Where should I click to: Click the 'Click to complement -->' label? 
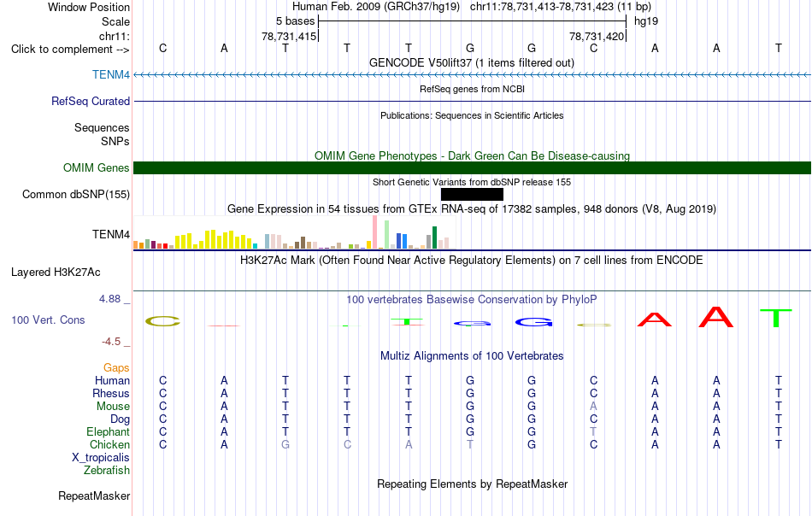(70, 50)
